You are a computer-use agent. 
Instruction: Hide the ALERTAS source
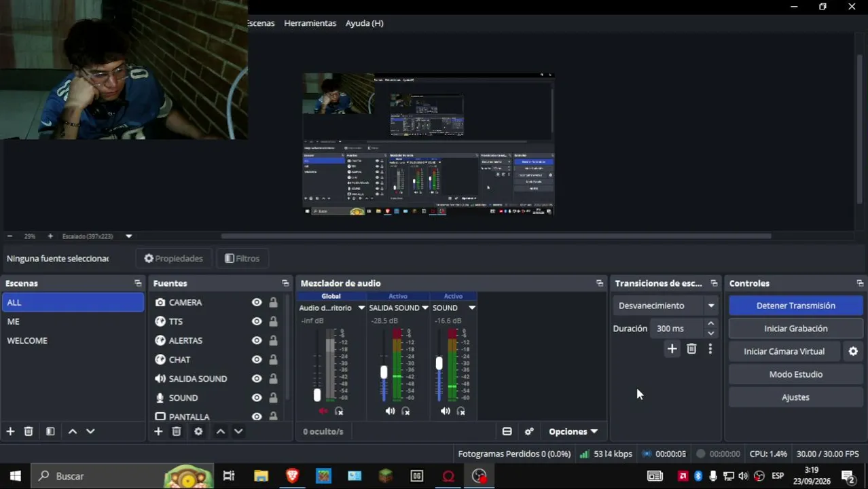[257, 340]
